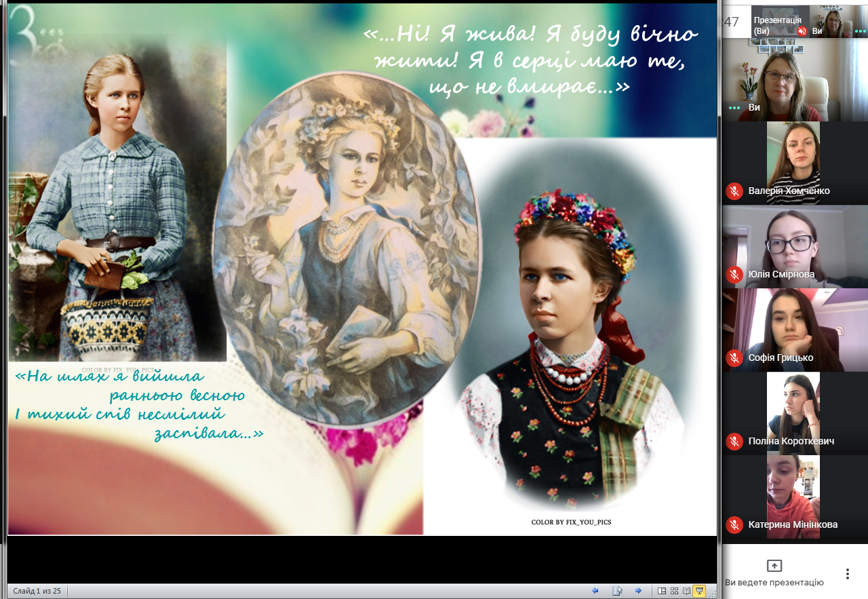Click the muted audio icon on the Презентація tile
The width and height of the screenshot is (868, 599).
coord(802,31)
